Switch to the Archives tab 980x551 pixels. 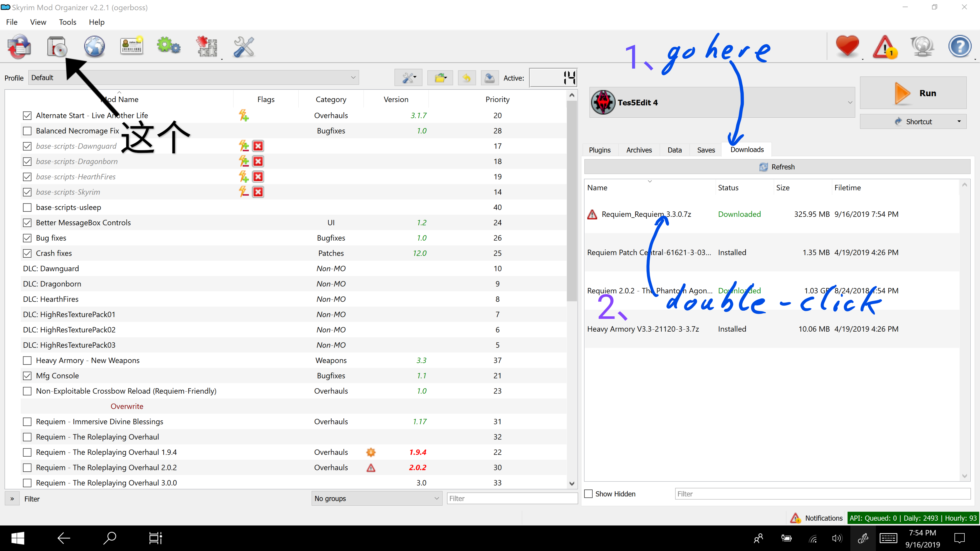tap(639, 150)
